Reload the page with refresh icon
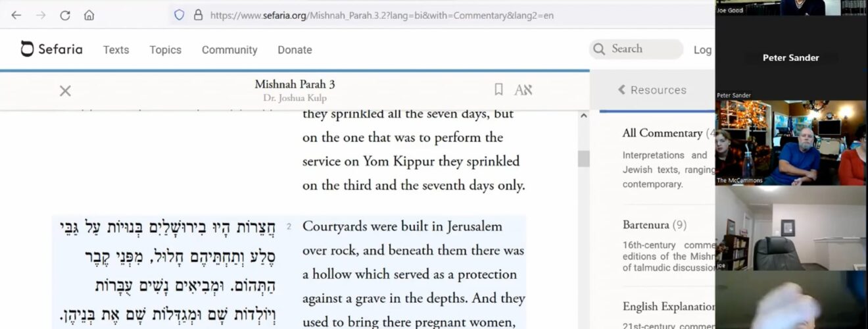The image size is (868, 329). (65, 15)
